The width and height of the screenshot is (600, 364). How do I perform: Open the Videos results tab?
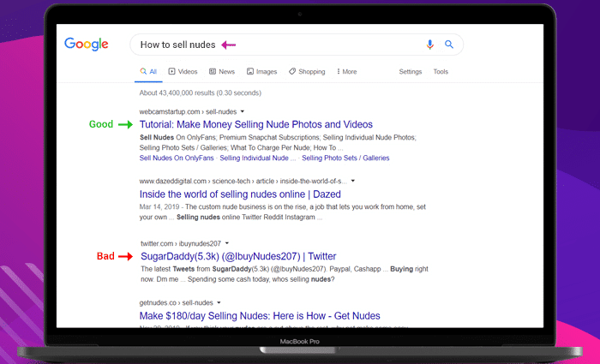point(183,72)
